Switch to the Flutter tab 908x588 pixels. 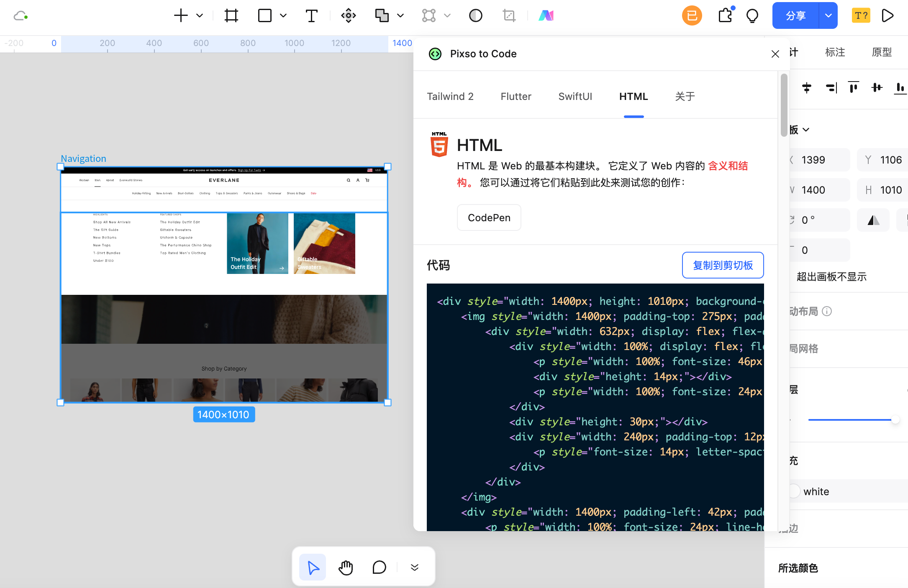[516, 97]
